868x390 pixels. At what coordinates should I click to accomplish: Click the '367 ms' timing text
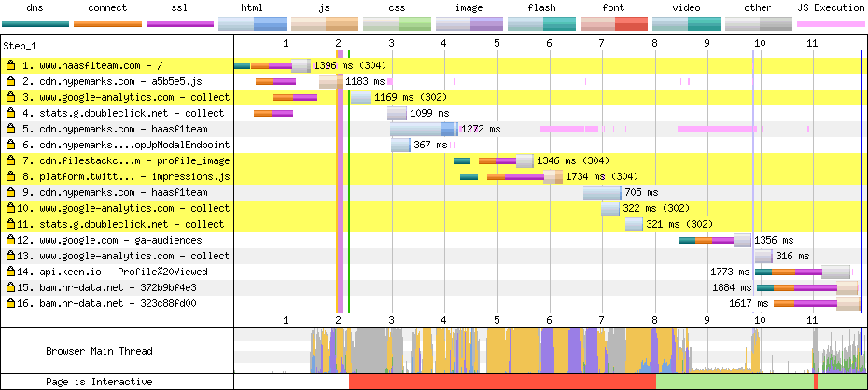click(x=430, y=145)
